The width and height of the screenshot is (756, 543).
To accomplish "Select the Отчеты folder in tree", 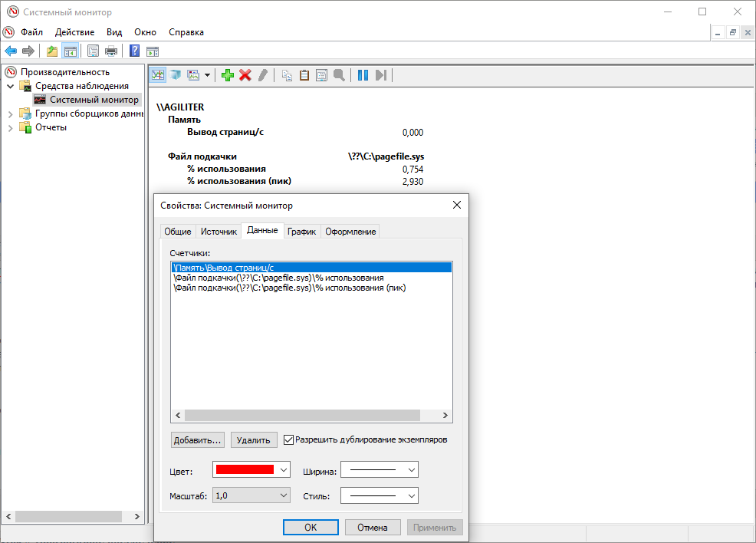I will pyautogui.click(x=51, y=127).
